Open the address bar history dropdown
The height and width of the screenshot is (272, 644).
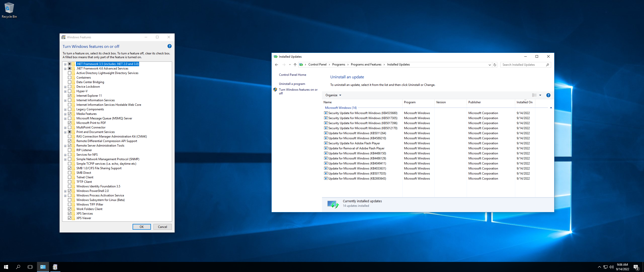pos(490,65)
